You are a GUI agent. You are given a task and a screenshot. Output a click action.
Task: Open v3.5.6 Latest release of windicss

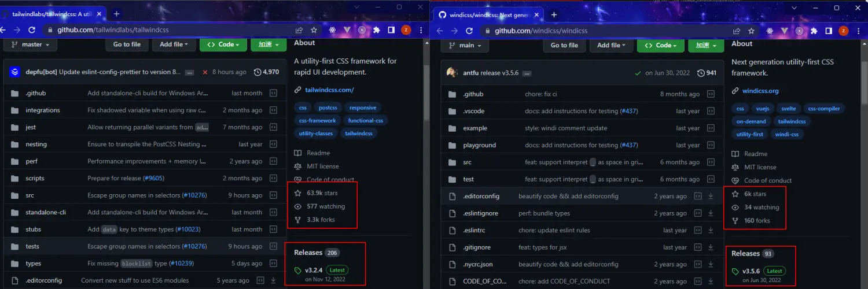pos(764,271)
